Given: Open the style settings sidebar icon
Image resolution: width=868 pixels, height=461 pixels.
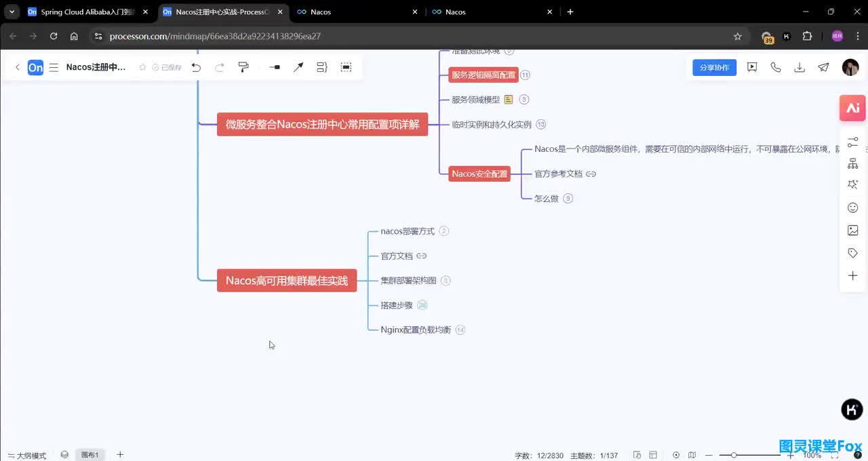Looking at the screenshot, I should coord(853,142).
